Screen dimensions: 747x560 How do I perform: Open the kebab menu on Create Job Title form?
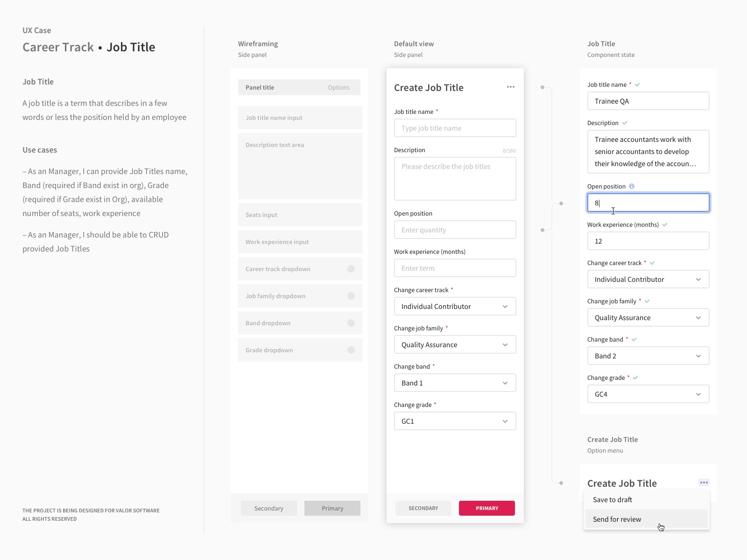pyautogui.click(x=510, y=87)
